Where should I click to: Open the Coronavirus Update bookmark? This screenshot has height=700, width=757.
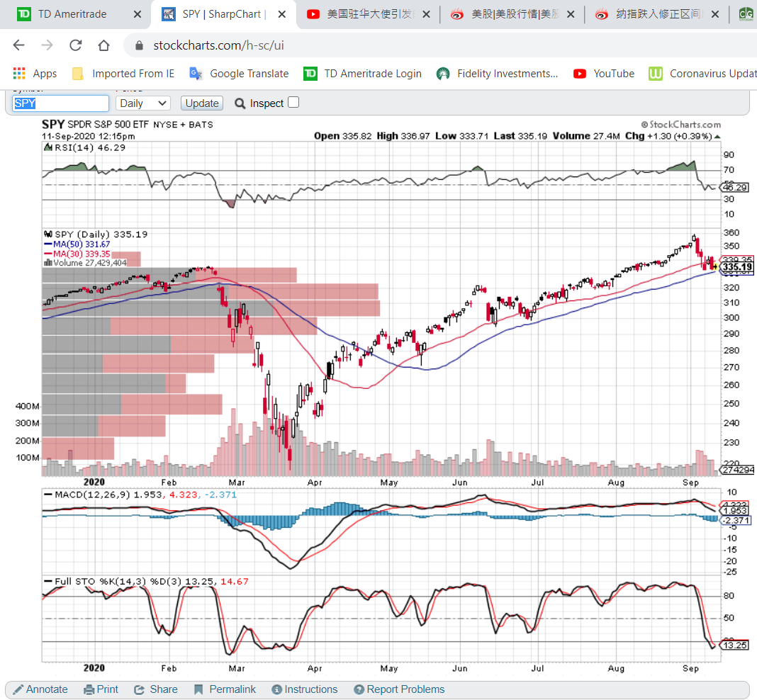coord(703,73)
